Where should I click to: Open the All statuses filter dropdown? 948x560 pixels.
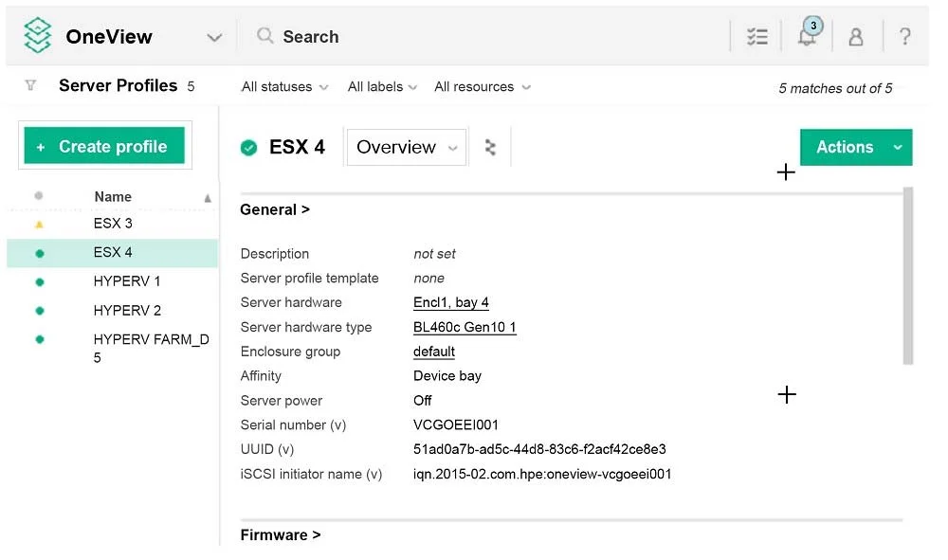(284, 87)
